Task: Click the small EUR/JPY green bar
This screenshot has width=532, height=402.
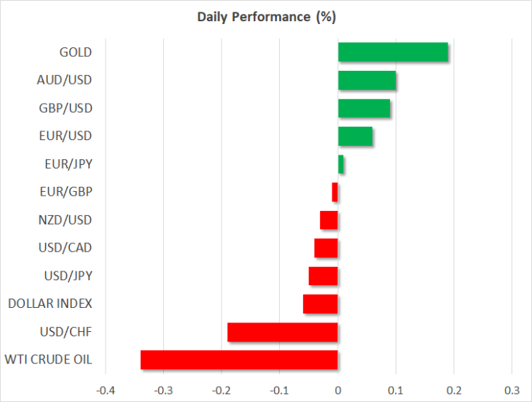Action: coord(341,165)
